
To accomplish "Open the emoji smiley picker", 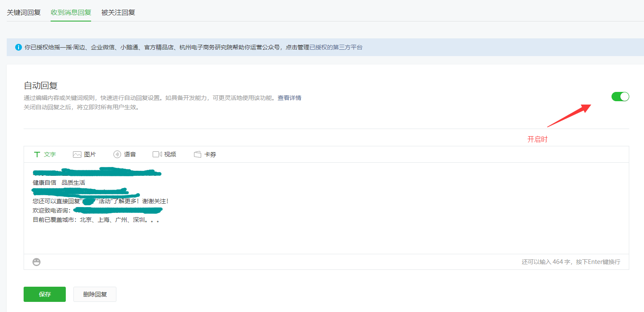I will tap(37, 262).
